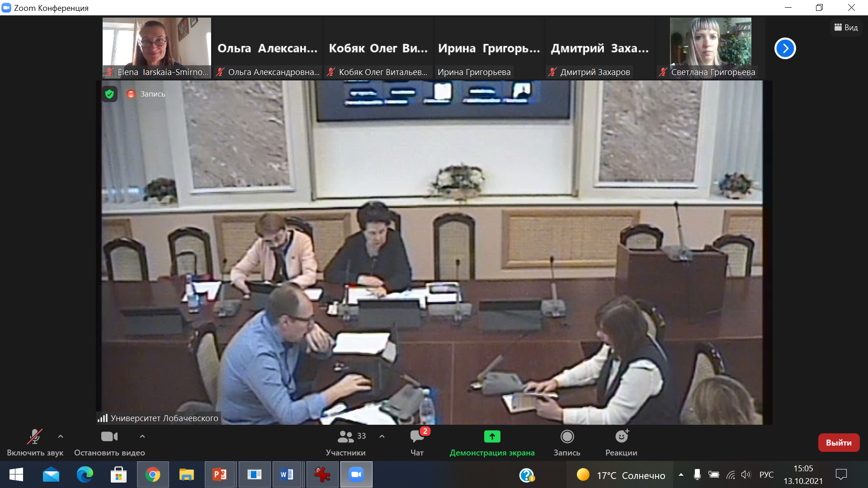The height and width of the screenshot is (488, 868).
Task: Open Microsoft Store from taskbar
Action: 118,474
